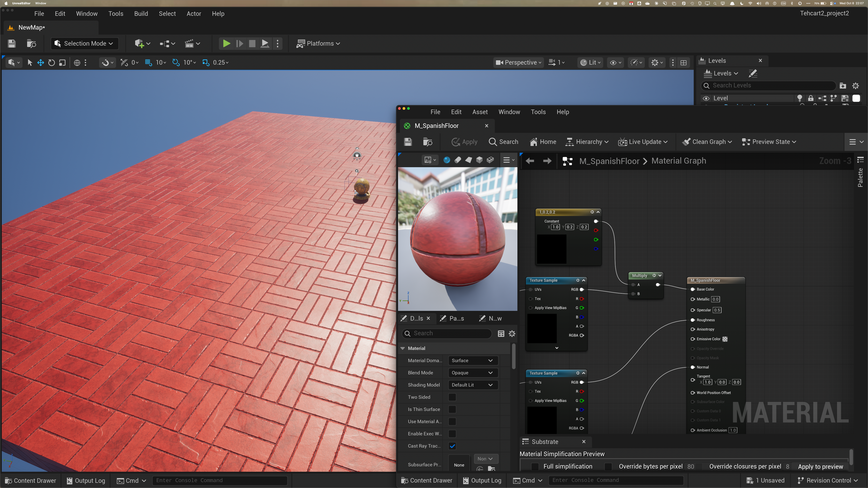This screenshot has height=488, width=868.
Task: Go back in material graph navigation
Action: click(x=530, y=161)
